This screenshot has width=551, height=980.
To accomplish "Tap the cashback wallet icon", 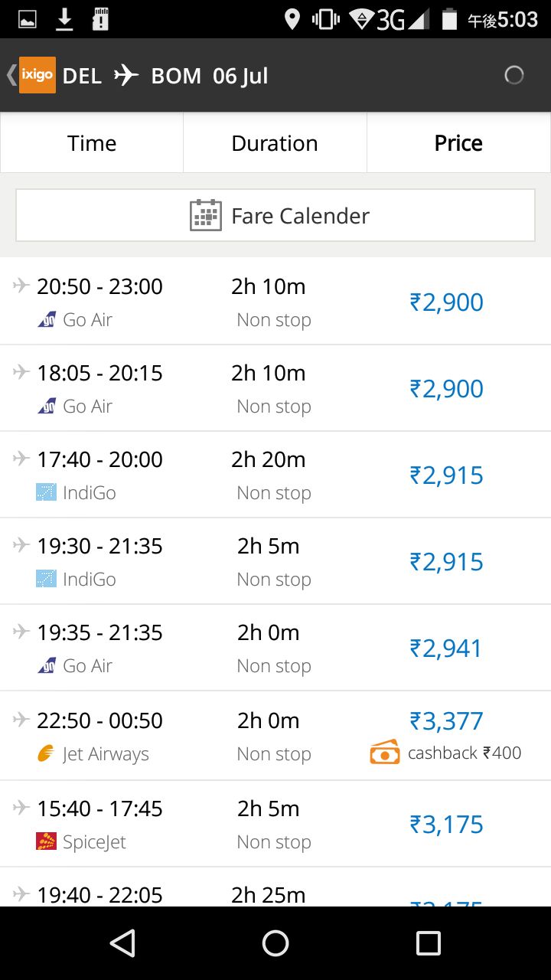I will tap(385, 753).
